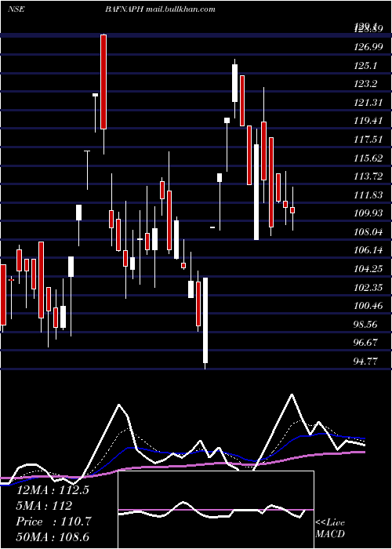Click the <<Live MACD label
Screen dimensions: 392x549
point(330,529)
